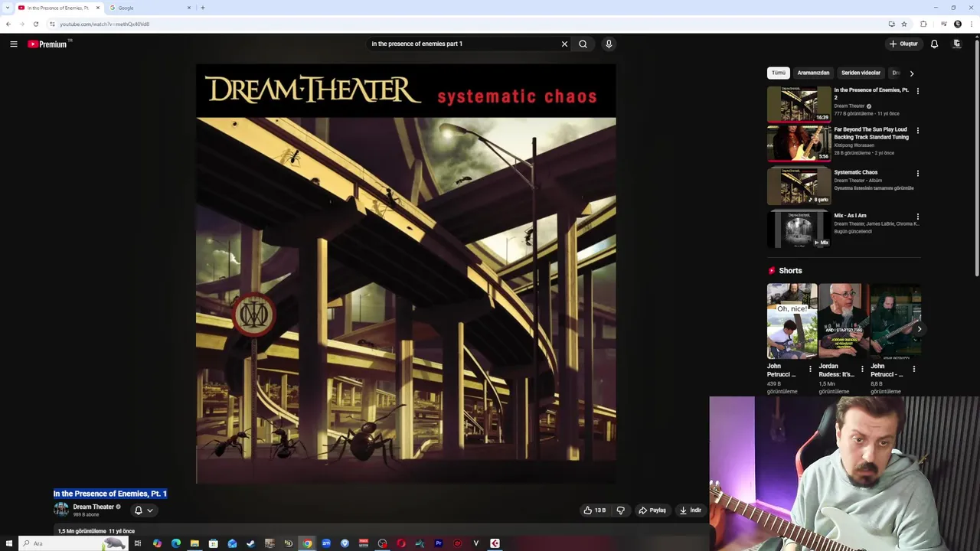Select the Tümü filter chip
This screenshot has width=980, height=551.
(779, 73)
